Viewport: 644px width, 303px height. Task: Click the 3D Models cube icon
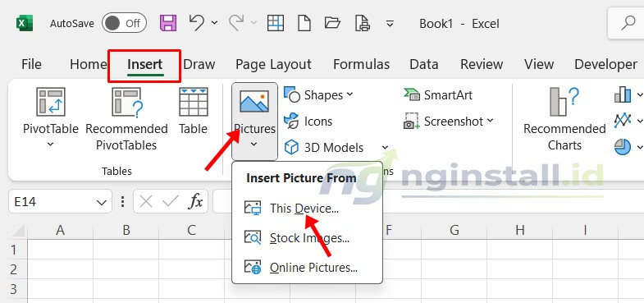291,147
